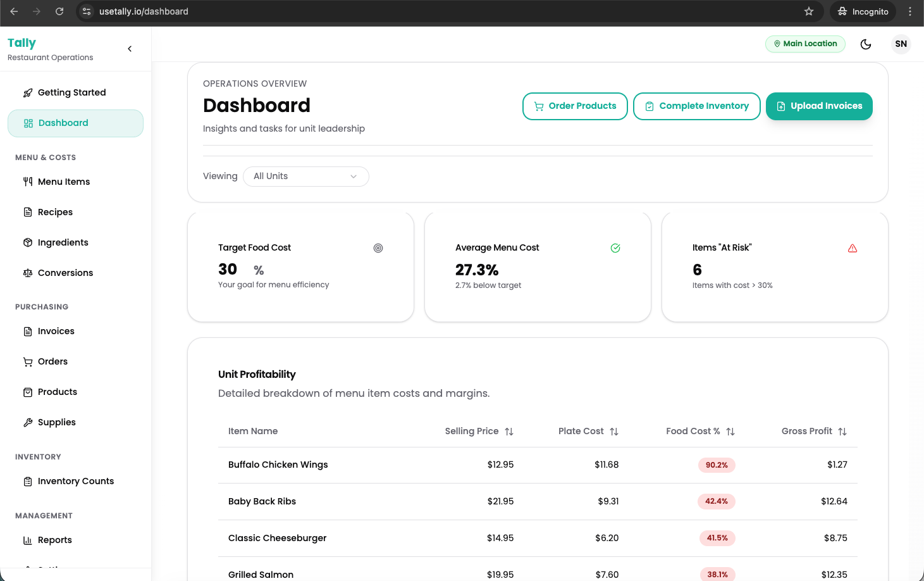Click the 90.2% food cost badge
The image size is (924, 581).
pyautogui.click(x=717, y=465)
